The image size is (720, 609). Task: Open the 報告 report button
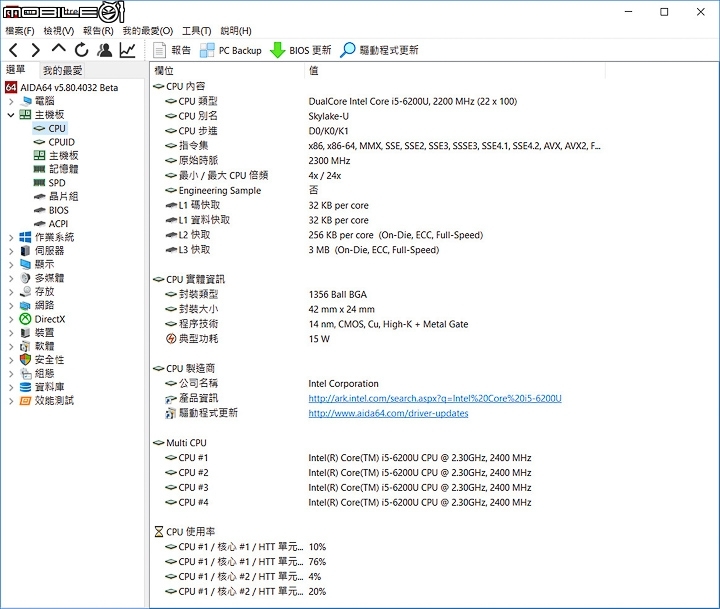(x=172, y=50)
